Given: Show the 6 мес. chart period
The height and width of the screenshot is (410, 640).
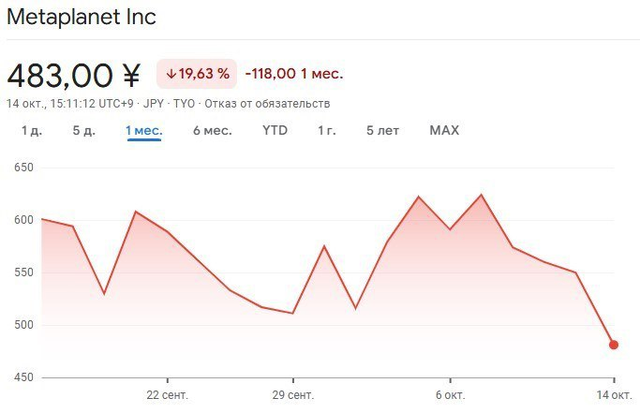Looking at the screenshot, I should [212, 130].
